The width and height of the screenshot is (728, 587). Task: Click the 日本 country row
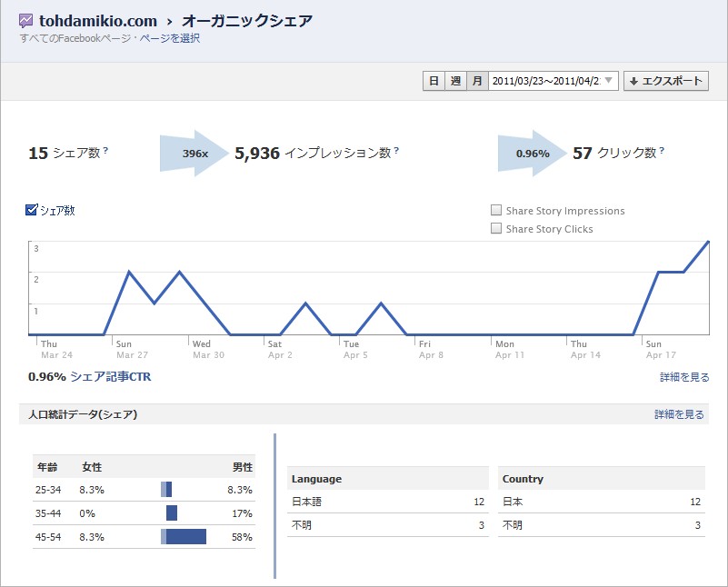coord(602,502)
